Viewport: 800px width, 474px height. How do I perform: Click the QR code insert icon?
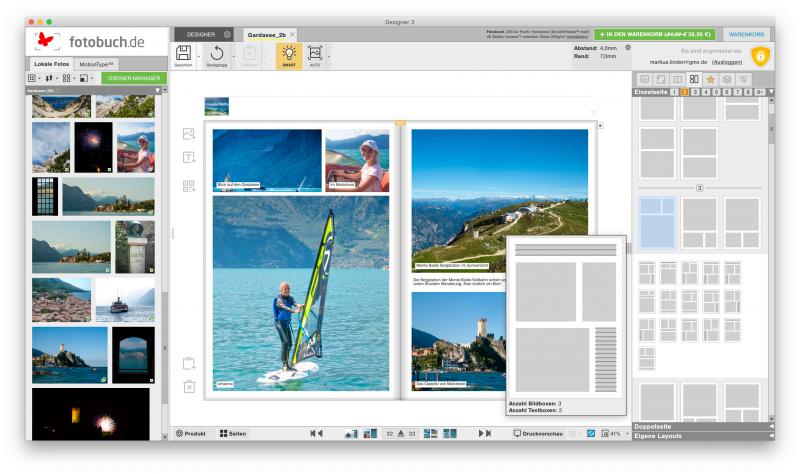pos(189,185)
